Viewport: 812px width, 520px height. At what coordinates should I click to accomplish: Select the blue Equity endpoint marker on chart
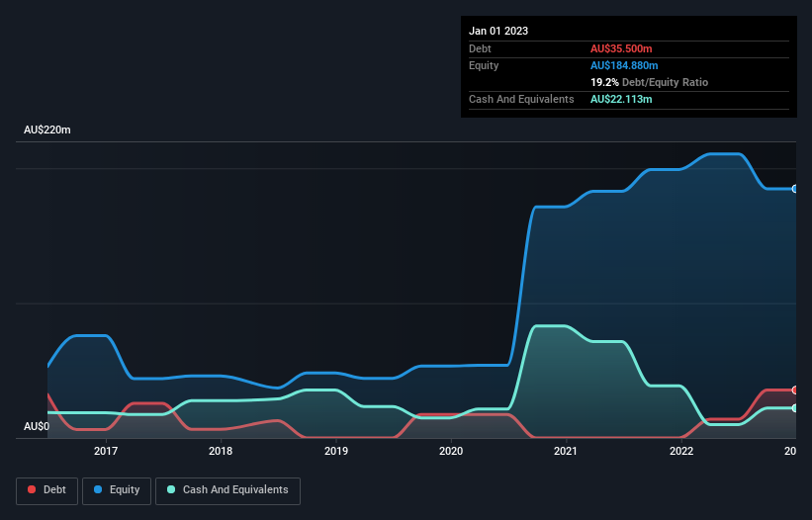point(795,189)
